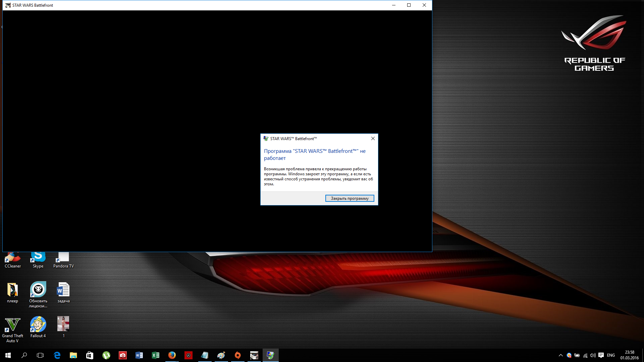Select the Grand Theft Auto V shortcut
The width and height of the screenshot is (644, 362).
(13, 330)
